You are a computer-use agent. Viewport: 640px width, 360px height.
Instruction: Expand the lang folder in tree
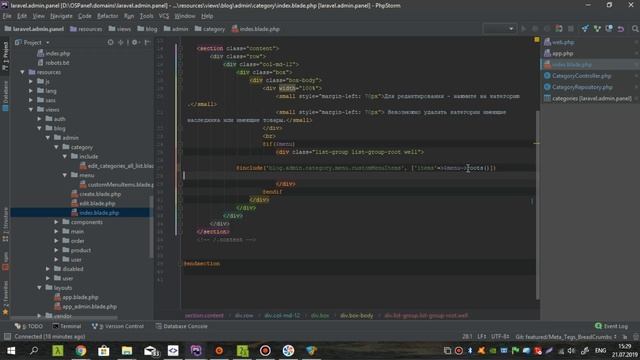point(31,91)
